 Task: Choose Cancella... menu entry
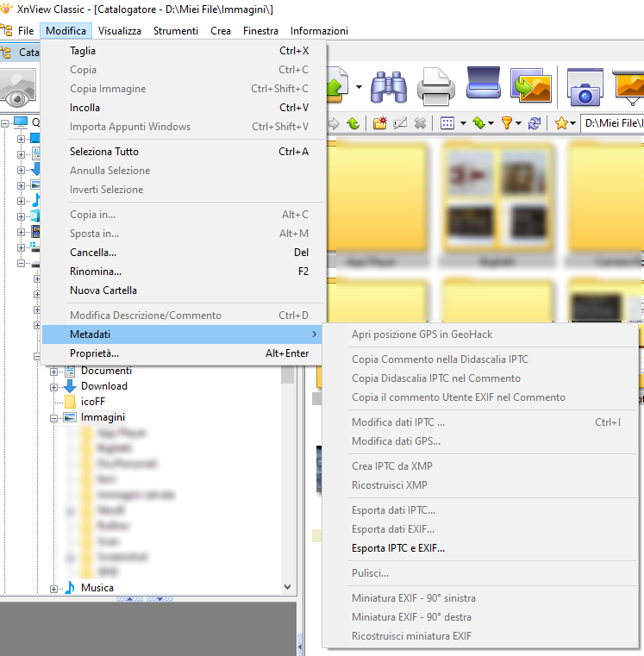184,253
